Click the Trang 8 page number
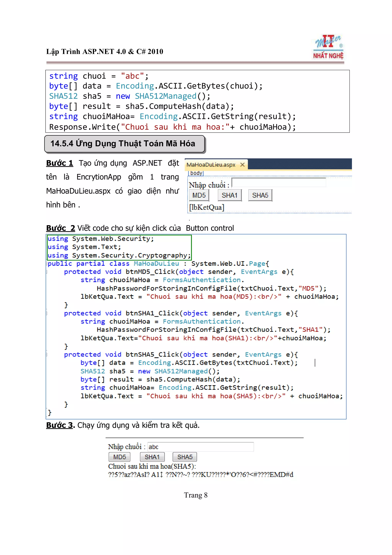 196,495
